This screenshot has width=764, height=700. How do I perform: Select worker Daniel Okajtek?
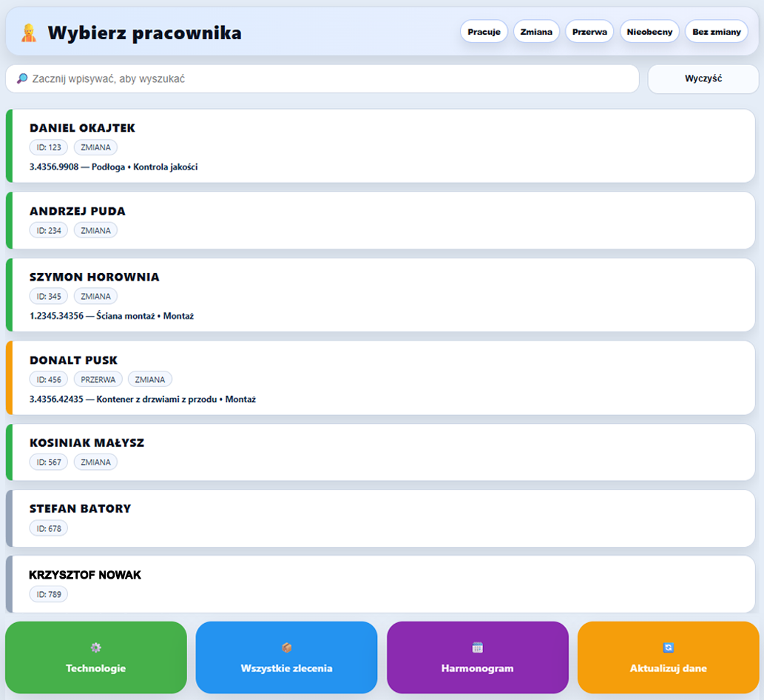(382, 146)
